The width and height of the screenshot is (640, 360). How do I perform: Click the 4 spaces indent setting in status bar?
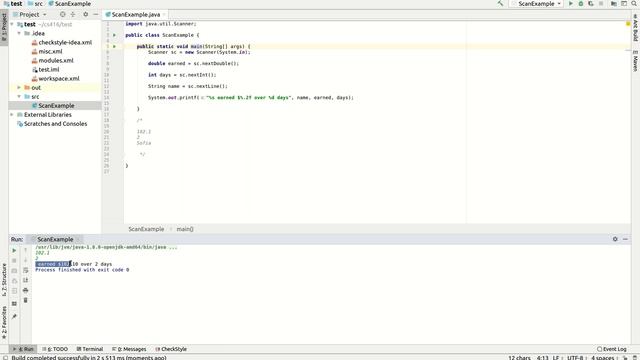pos(603,358)
